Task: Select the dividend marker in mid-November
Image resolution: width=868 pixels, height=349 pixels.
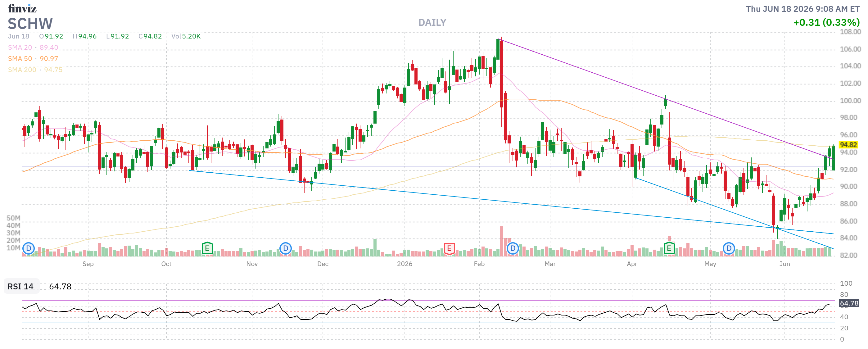Action: tap(286, 249)
